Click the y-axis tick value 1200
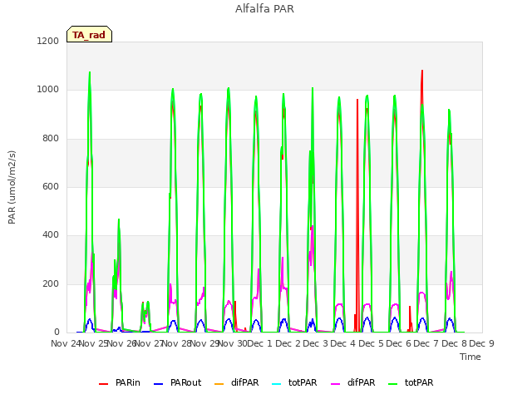 (48, 41)
